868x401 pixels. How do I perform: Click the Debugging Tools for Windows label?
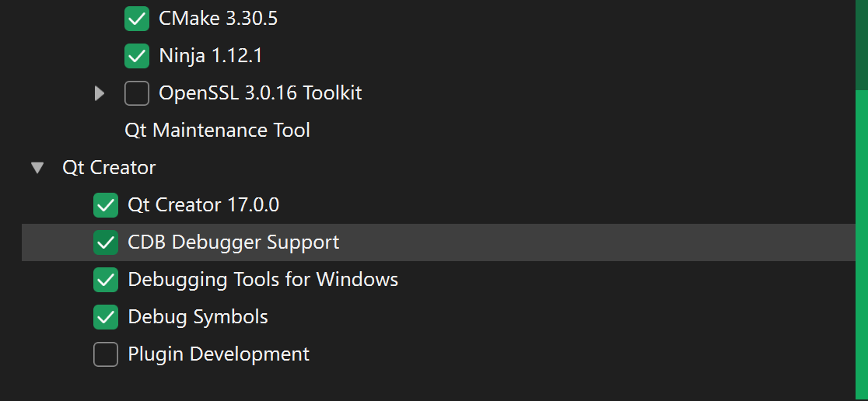[263, 280]
